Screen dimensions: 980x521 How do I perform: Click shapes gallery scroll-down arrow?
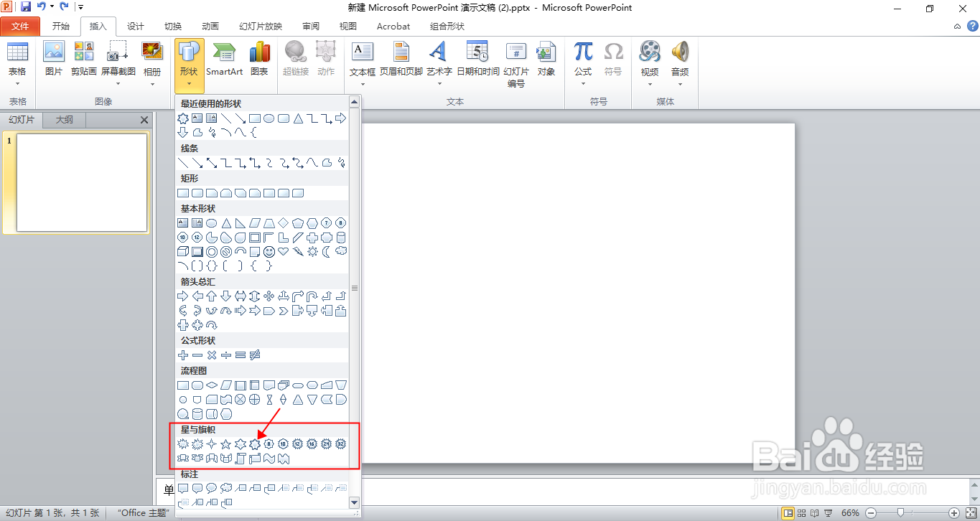tap(354, 502)
